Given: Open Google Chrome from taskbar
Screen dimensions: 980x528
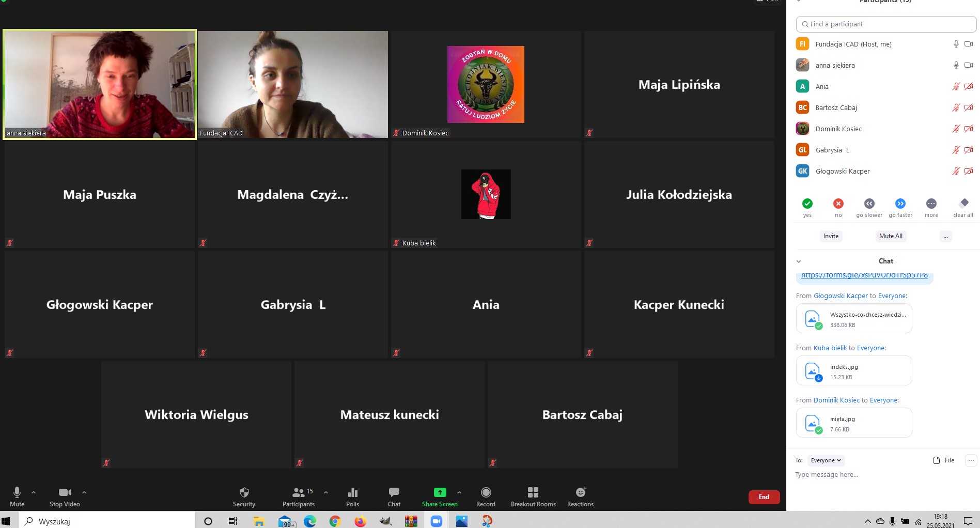Looking at the screenshot, I should tap(335, 521).
